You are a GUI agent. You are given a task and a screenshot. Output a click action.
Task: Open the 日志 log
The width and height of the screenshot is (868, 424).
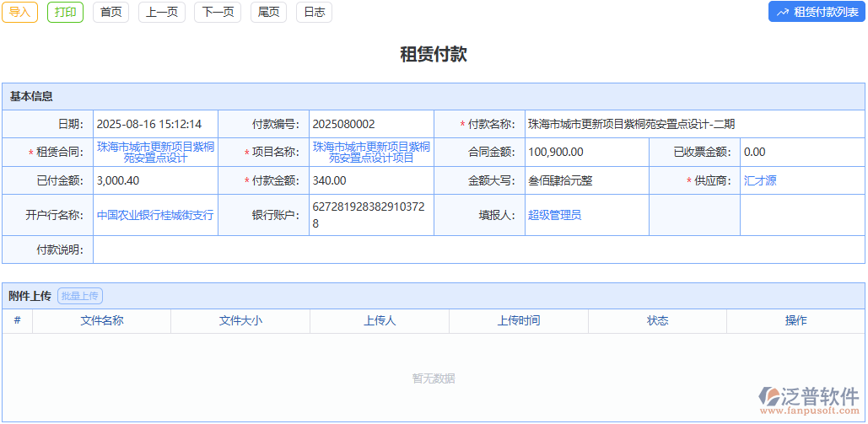point(315,12)
